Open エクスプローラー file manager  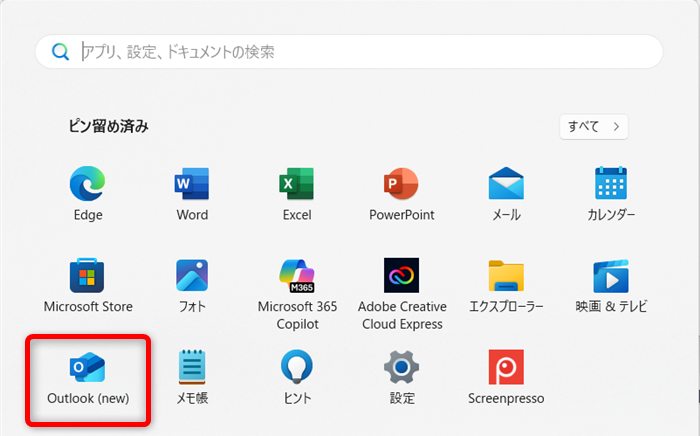click(x=506, y=276)
